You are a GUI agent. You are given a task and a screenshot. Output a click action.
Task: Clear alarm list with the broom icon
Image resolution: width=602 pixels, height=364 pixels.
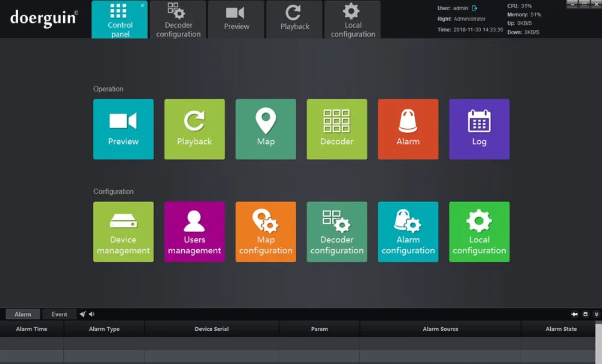[x=82, y=314]
